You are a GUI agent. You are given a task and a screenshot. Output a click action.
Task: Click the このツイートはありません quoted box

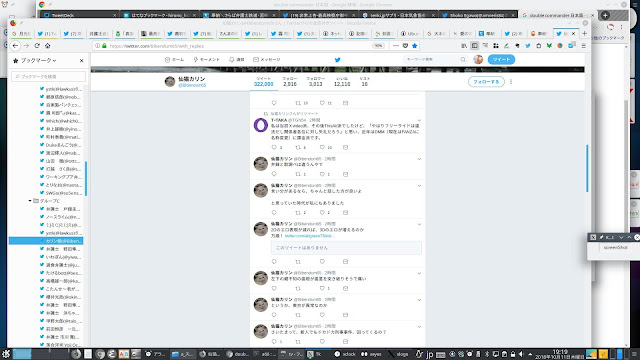pos(346,248)
